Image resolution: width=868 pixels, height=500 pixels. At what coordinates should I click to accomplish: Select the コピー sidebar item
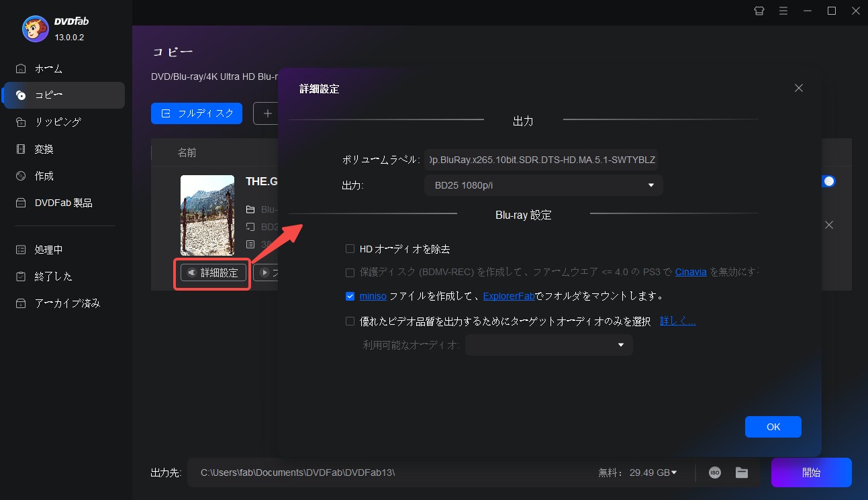point(64,95)
